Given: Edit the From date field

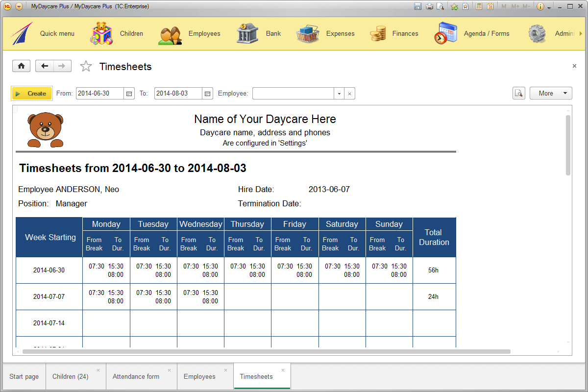Looking at the screenshot, I should [x=100, y=93].
